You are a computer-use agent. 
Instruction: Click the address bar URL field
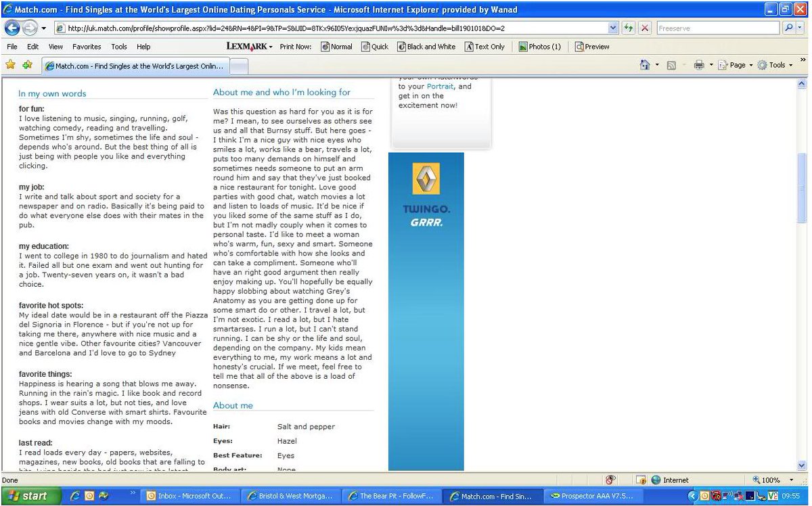331,28
